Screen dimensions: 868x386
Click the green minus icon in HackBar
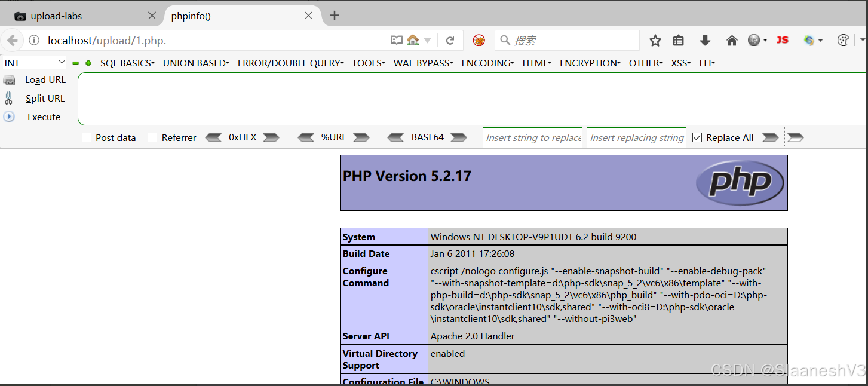pyautogui.click(x=76, y=63)
